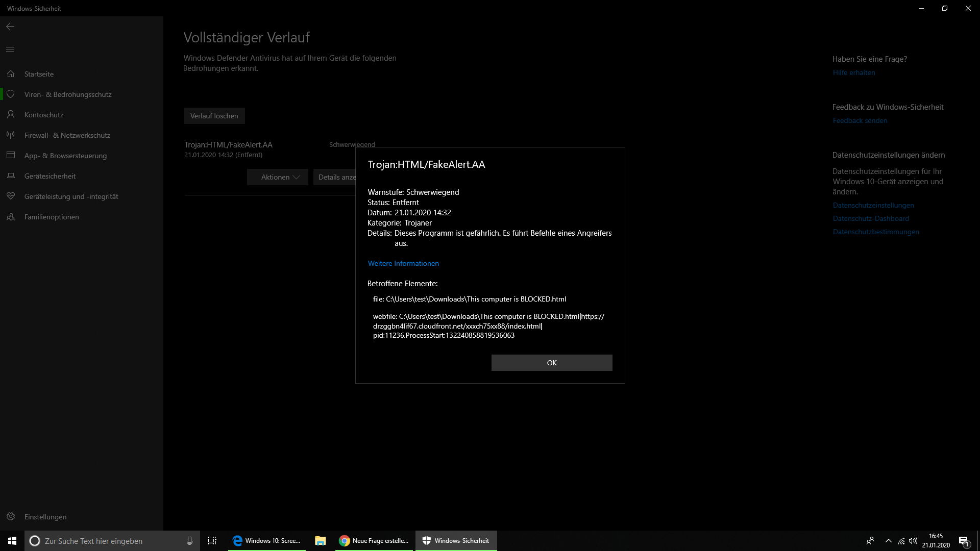Click the Status: Entfernt line
980x551 pixels.
point(393,203)
